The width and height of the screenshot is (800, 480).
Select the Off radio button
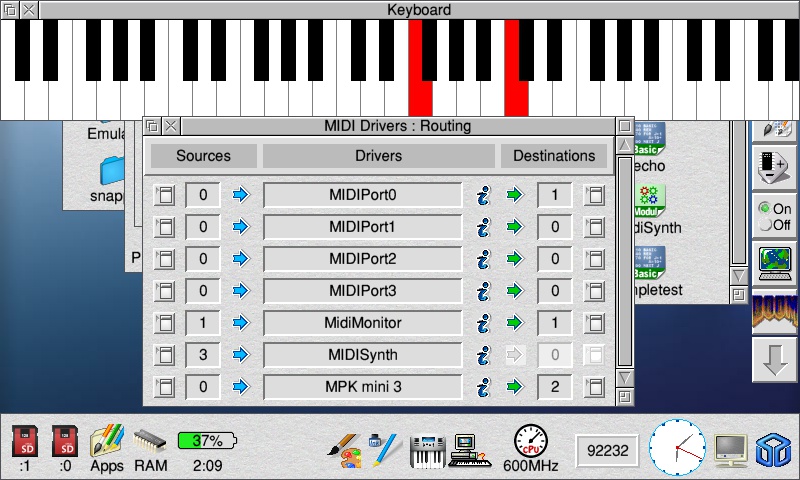pos(765,225)
